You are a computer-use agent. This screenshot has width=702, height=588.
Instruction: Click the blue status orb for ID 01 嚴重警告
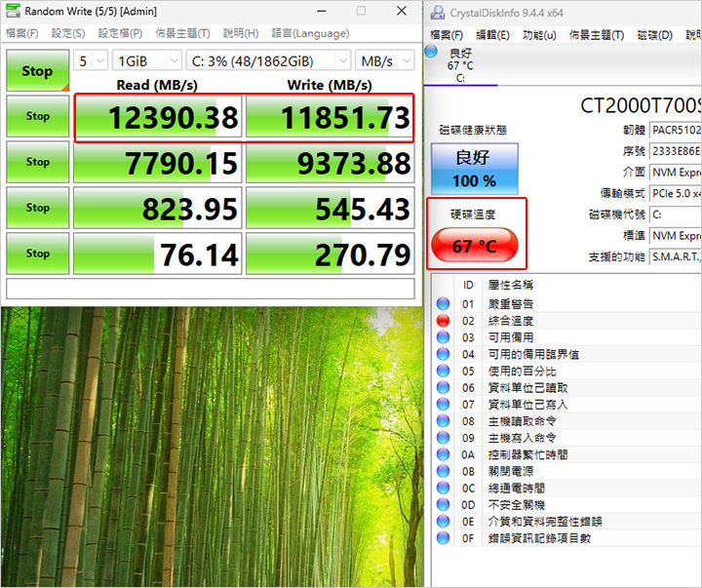(x=443, y=304)
